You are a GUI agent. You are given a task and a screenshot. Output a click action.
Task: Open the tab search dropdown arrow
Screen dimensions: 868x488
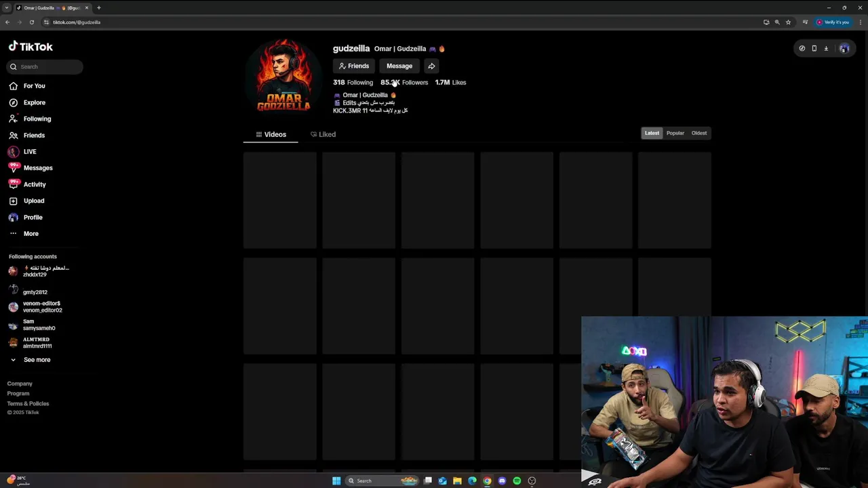click(7, 7)
